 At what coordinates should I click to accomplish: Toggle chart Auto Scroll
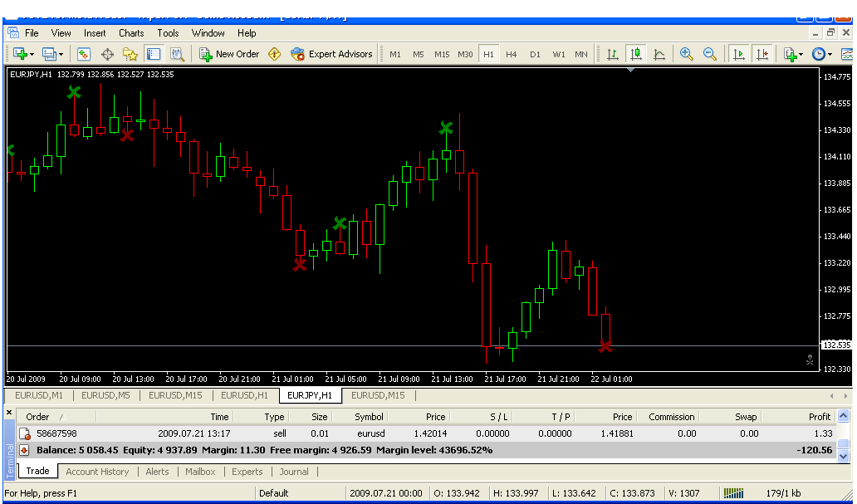737,54
